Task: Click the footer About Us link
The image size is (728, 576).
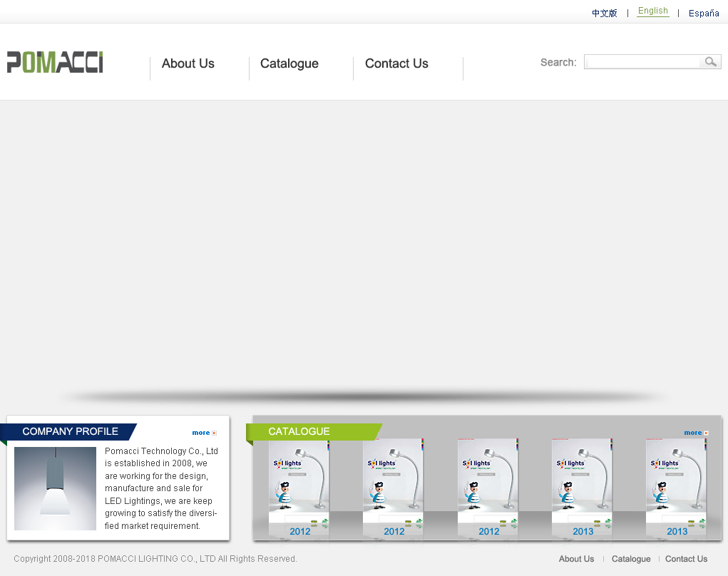Action: click(x=576, y=559)
